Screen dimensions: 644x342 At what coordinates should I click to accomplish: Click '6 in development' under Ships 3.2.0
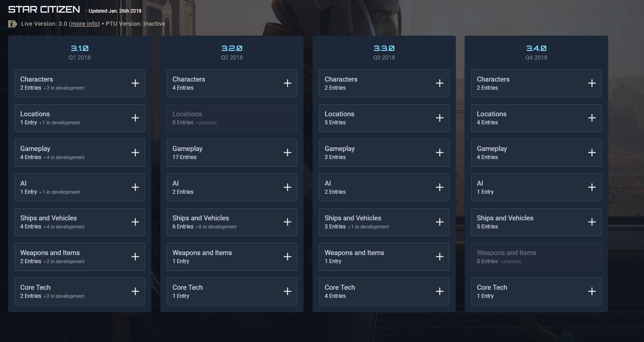pos(218,227)
